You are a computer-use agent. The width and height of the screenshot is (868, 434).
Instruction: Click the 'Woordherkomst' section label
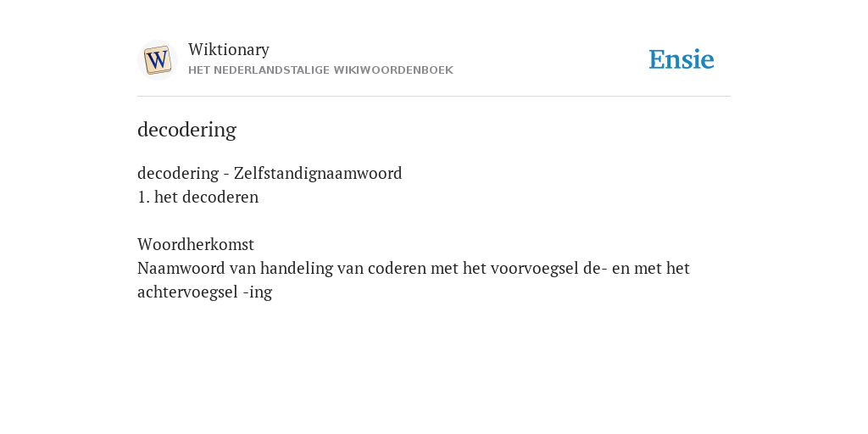click(196, 245)
